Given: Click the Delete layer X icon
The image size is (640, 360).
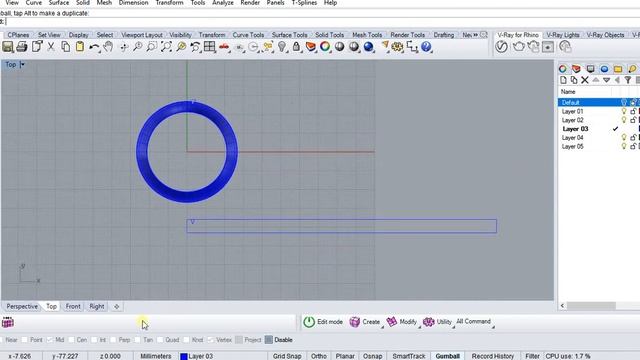Looking at the screenshot, I should [x=585, y=80].
